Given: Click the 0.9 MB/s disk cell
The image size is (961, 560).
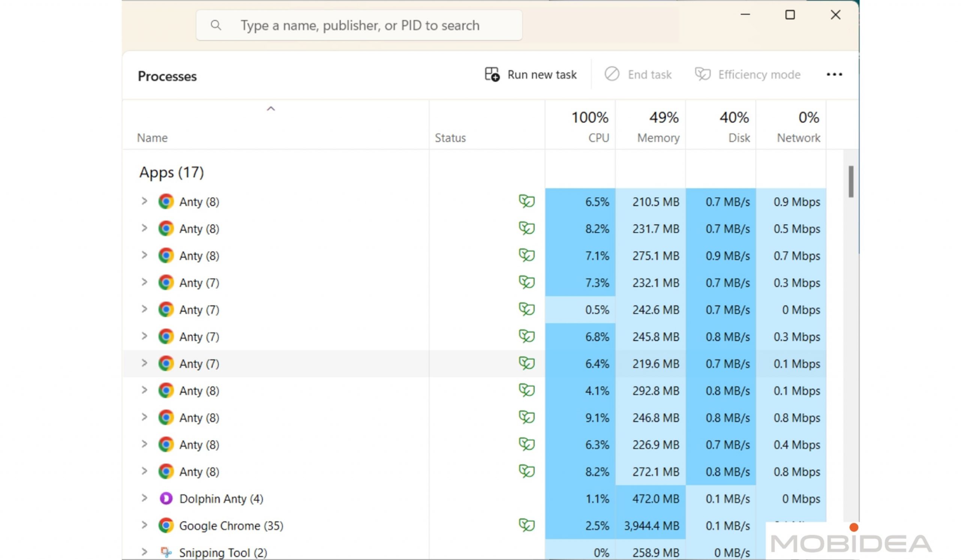Looking at the screenshot, I should [721, 255].
